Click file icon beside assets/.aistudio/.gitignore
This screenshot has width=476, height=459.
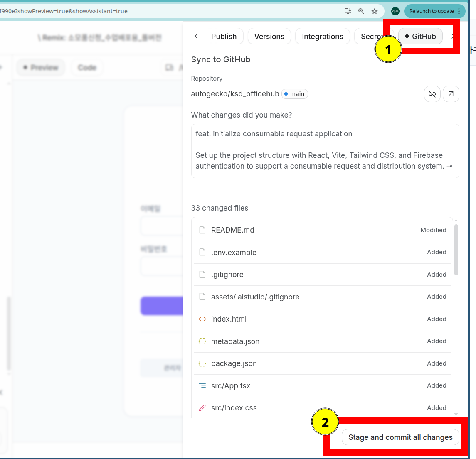coord(202,297)
